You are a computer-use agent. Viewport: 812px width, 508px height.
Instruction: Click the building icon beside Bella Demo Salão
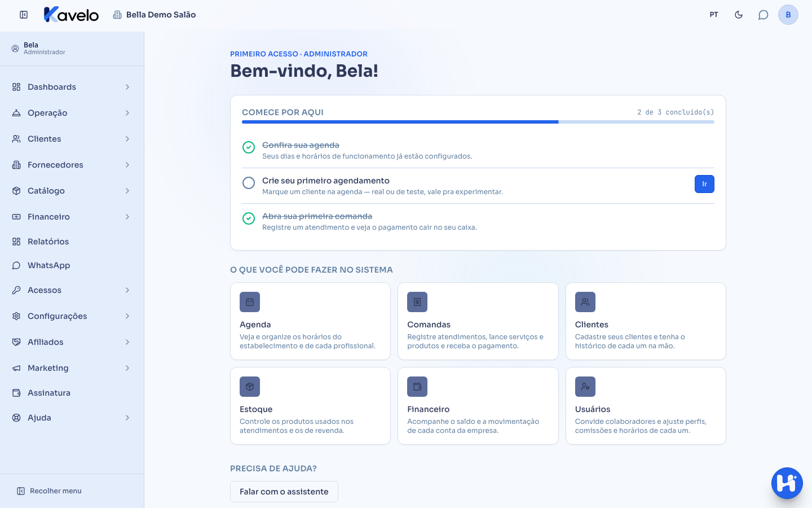(117, 15)
